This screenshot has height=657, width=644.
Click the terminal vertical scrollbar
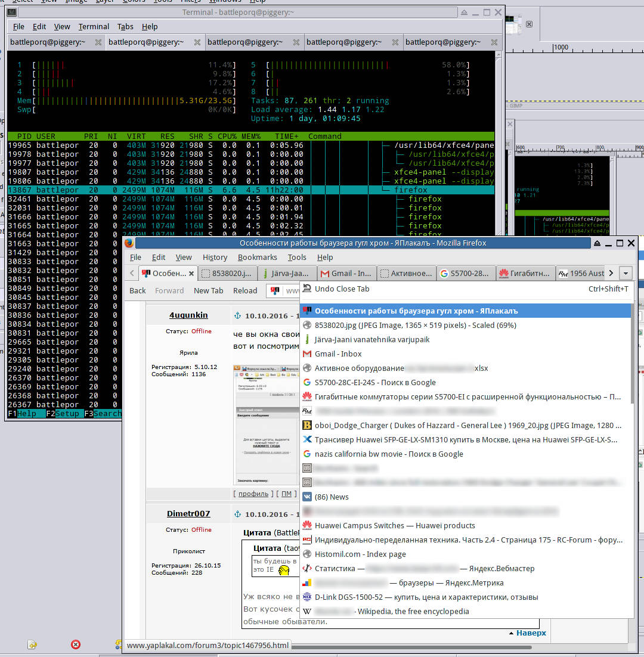point(498,142)
